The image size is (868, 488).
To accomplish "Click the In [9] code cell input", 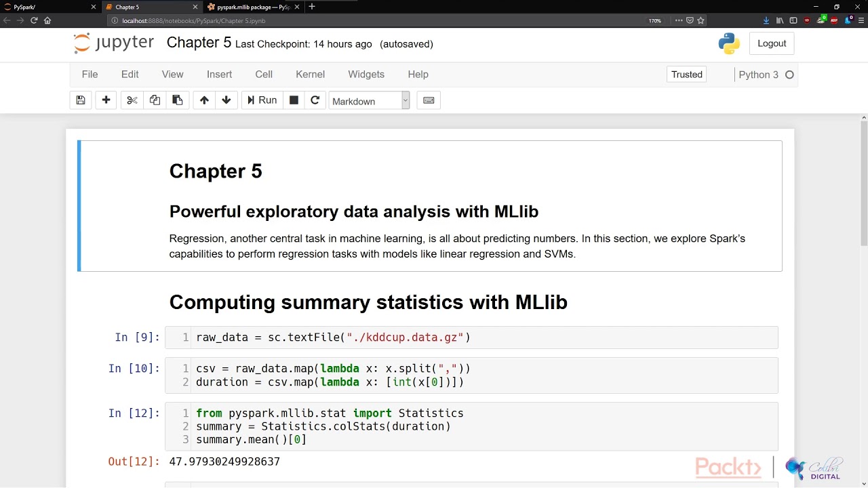I will (x=475, y=338).
